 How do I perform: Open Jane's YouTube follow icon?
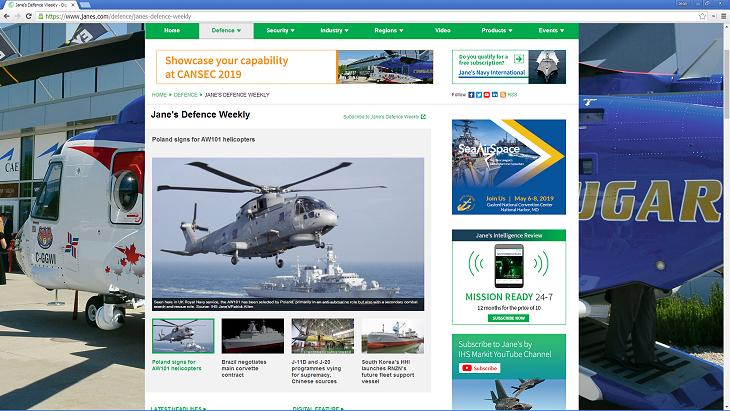point(487,95)
